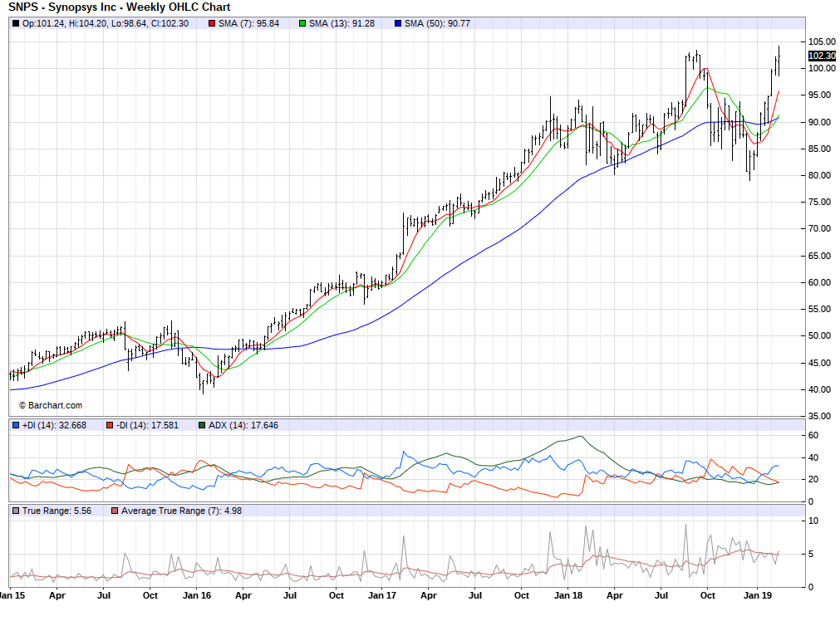Click the SMA (7): 95.84 label
This screenshot has width=840, height=621.
[248, 23]
